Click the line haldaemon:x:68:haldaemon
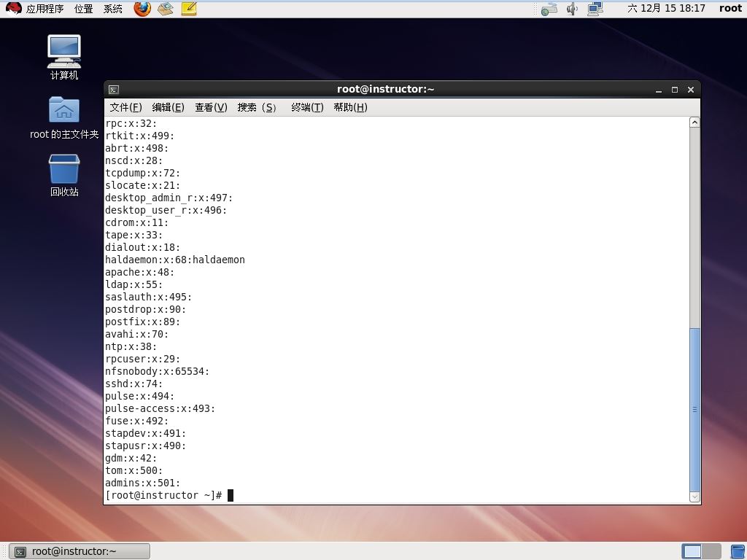Image resolution: width=747 pixels, height=560 pixels. click(x=175, y=260)
